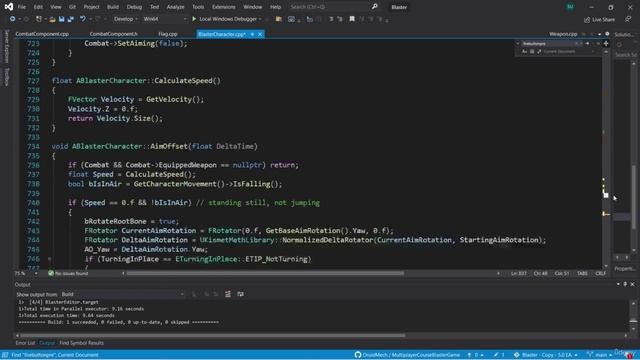Open the Debug menu
The image size is (640, 360).
point(134,7)
